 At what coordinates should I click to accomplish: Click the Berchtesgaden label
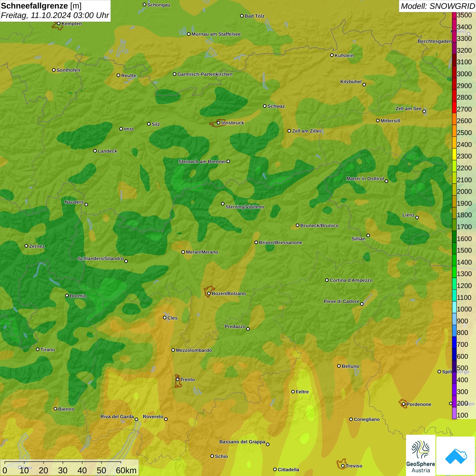point(435,41)
